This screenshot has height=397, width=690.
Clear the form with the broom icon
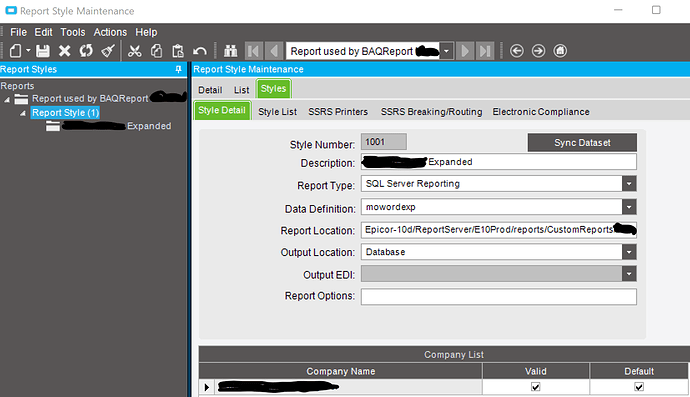[x=108, y=51]
